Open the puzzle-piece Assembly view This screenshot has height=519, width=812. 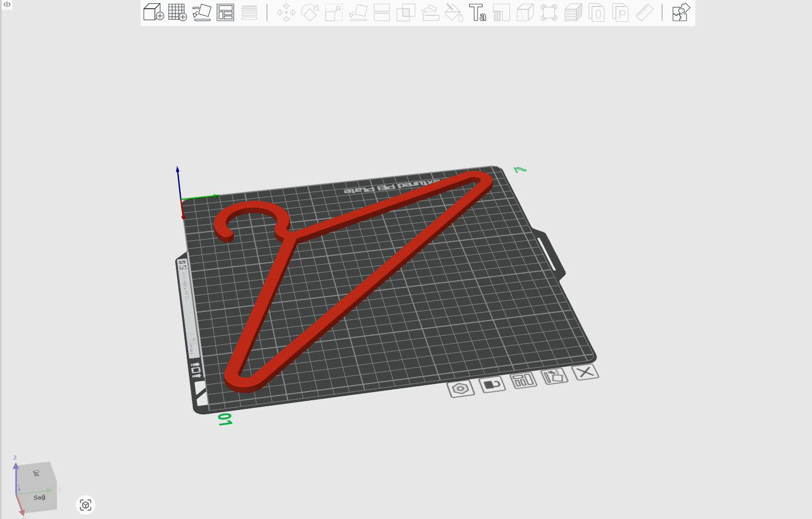681,12
